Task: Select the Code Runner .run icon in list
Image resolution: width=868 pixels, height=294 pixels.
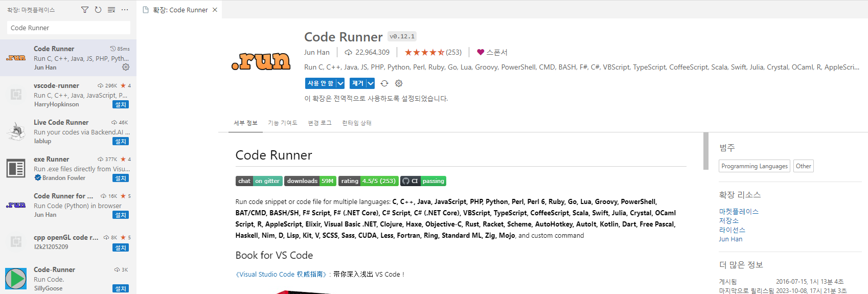Action: 16,58
